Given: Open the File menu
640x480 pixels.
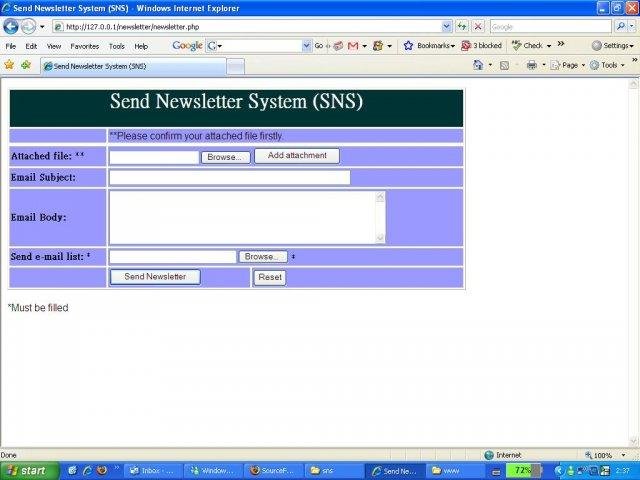Looking at the screenshot, I should (11, 47).
